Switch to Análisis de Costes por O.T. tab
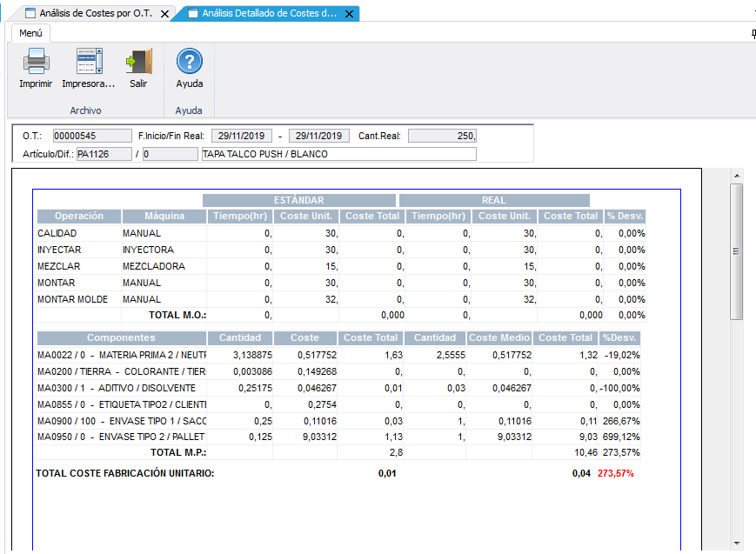 point(94,14)
